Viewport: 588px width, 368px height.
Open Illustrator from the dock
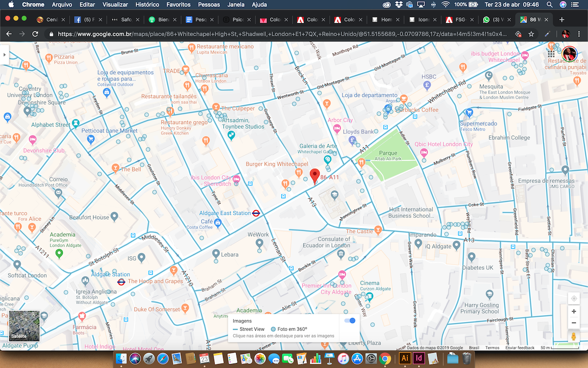point(405,358)
